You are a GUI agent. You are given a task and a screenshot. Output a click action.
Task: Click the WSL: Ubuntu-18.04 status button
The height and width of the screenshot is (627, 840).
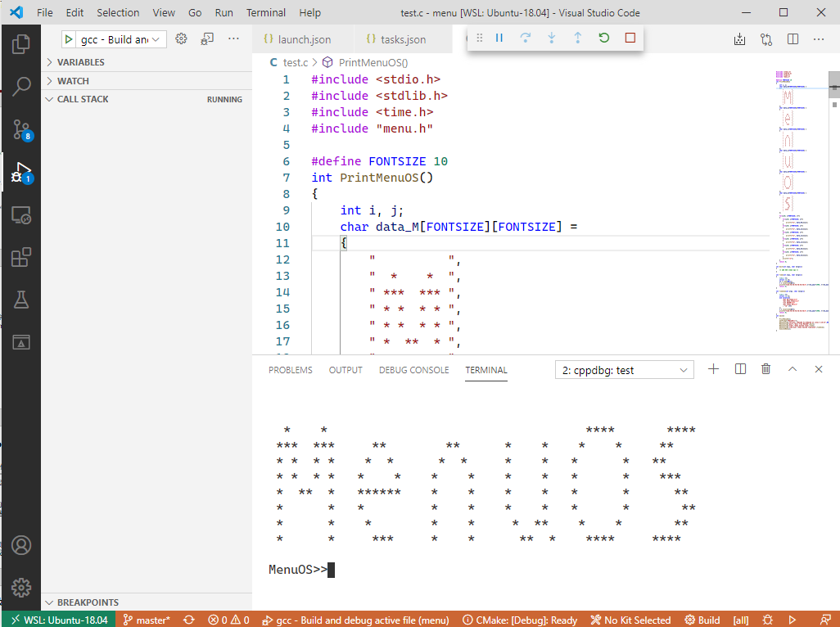pyautogui.click(x=59, y=620)
